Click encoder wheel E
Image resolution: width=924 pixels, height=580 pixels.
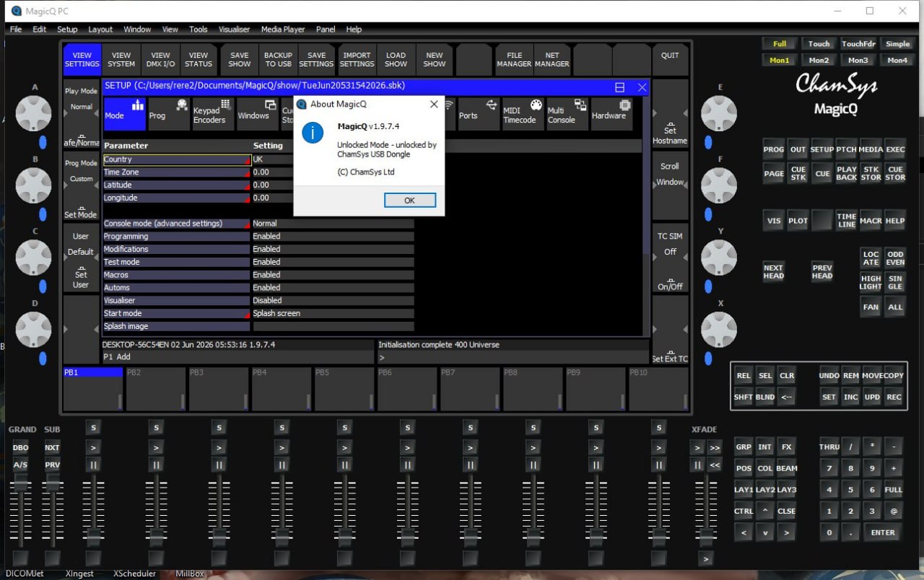(x=719, y=113)
